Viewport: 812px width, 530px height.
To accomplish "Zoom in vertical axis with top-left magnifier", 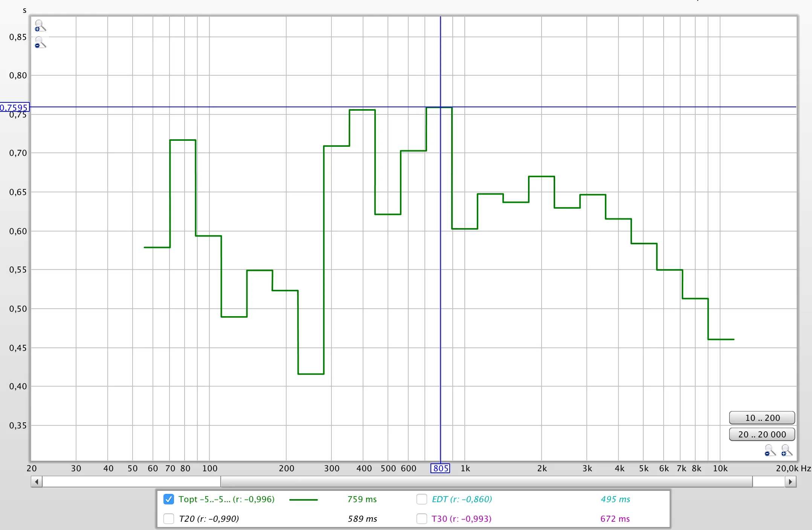I will tap(40, 26).
